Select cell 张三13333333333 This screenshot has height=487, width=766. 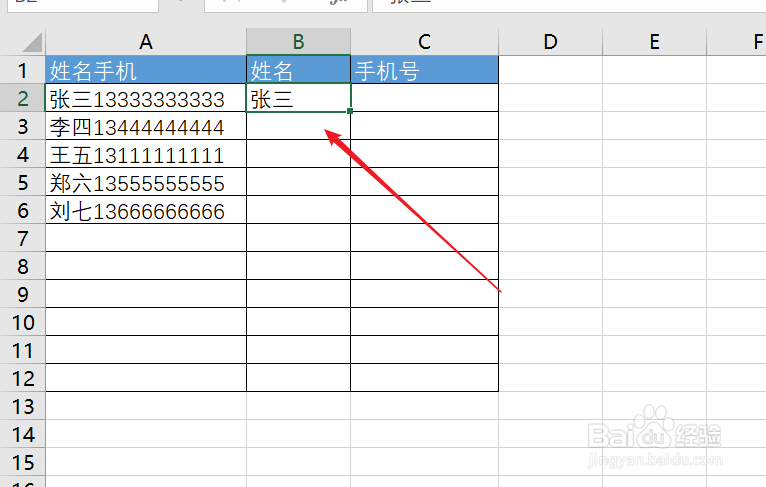click(x=146, y=98)
